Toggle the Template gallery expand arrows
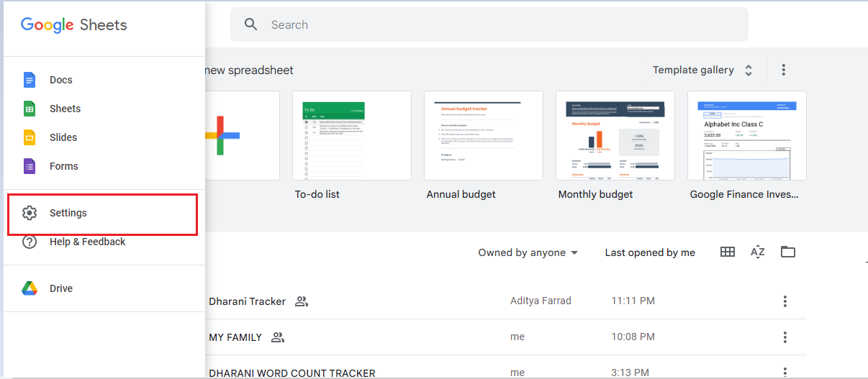The width and height of the screenshot is (868, 379). [x=749, y=70]
